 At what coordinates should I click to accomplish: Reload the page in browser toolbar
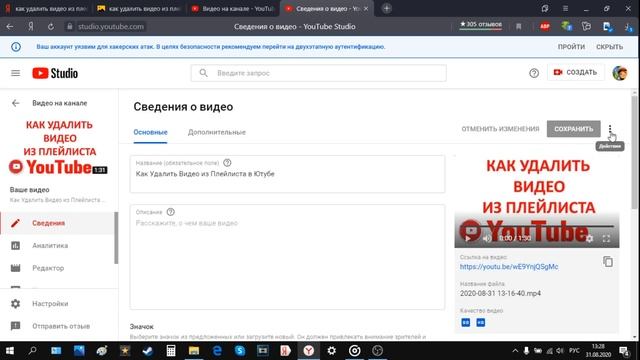[51, 27]
